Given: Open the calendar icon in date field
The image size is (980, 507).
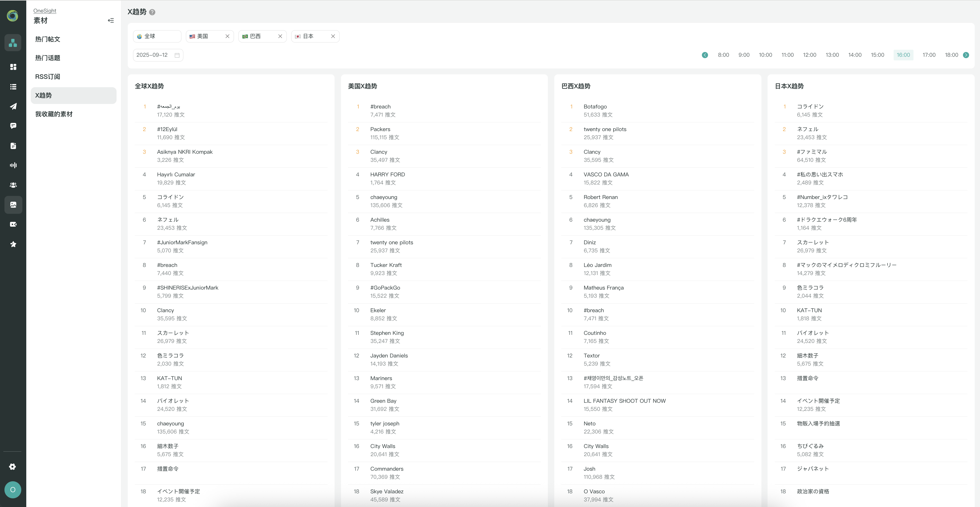Looking at the screenshot, I should (177, 55).
